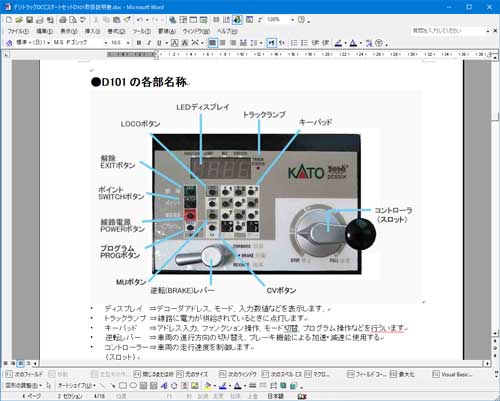Screen dimensions: 500x401
Task: Expand formatting toolbar highlight color dropdown
Action: [345, 43]
